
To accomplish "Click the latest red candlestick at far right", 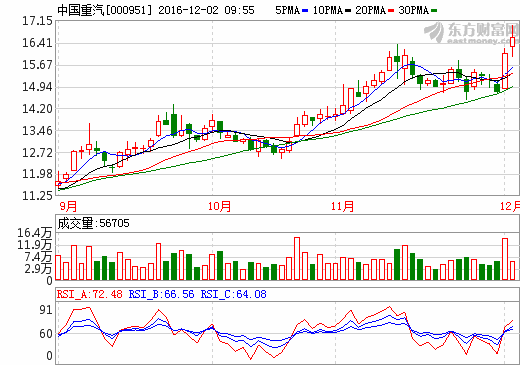I will (513, 42).
